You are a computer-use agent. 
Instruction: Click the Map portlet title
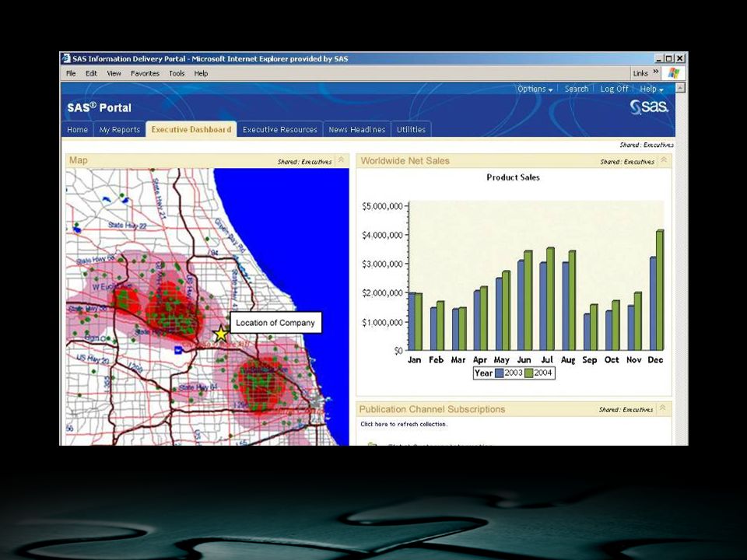[x=78, y=160]
